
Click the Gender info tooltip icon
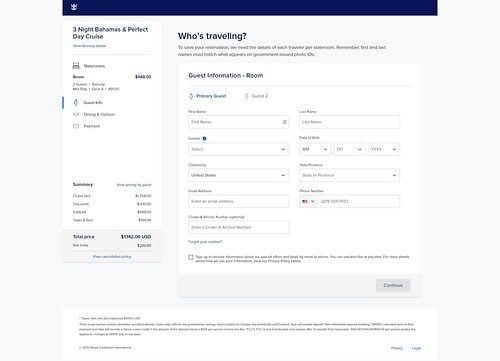point(204,138)
